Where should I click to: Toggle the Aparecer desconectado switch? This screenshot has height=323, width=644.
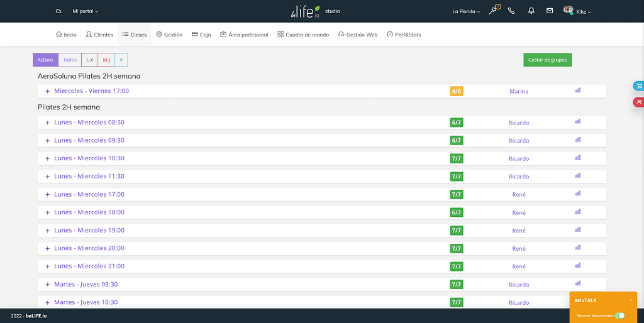(x=619, y=315)
